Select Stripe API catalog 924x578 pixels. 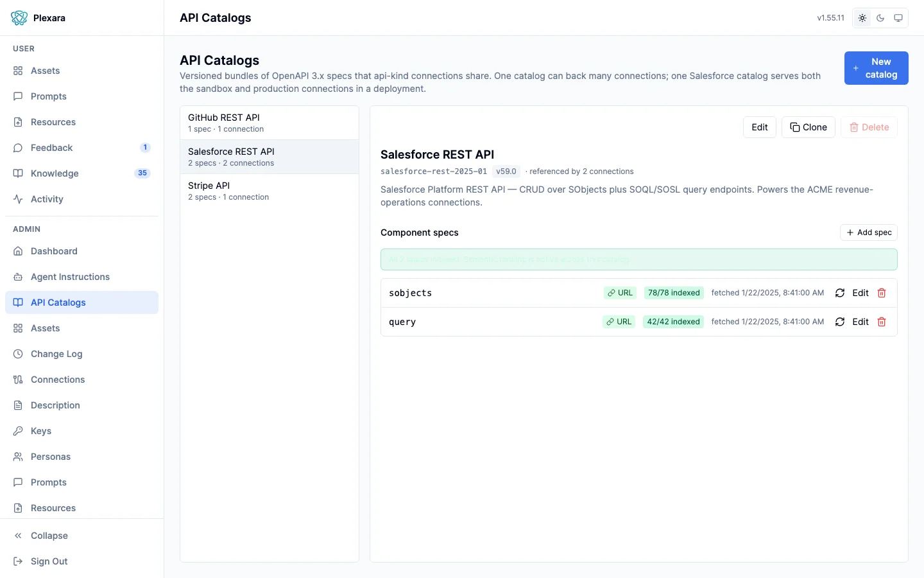(x=269, y=191)
